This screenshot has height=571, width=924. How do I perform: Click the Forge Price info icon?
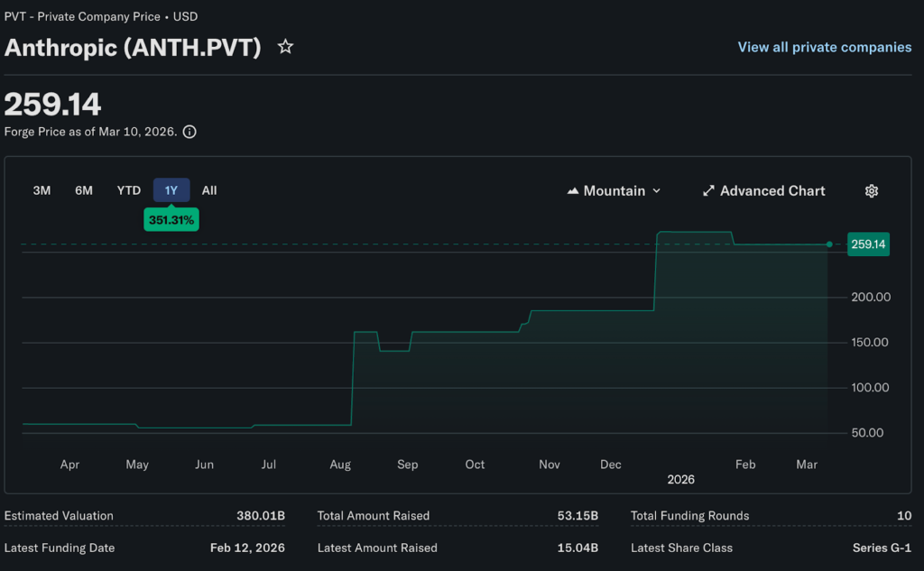coord(189,132)
